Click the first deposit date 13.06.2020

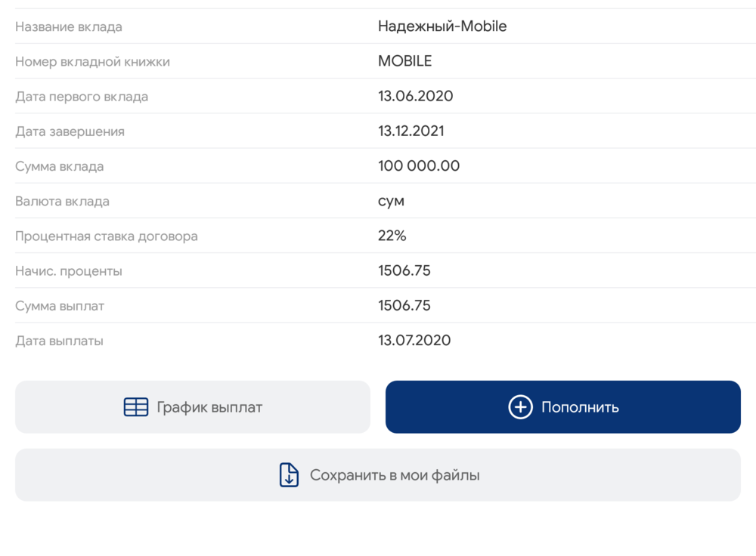pyautogui.click(x=415, y=96)
